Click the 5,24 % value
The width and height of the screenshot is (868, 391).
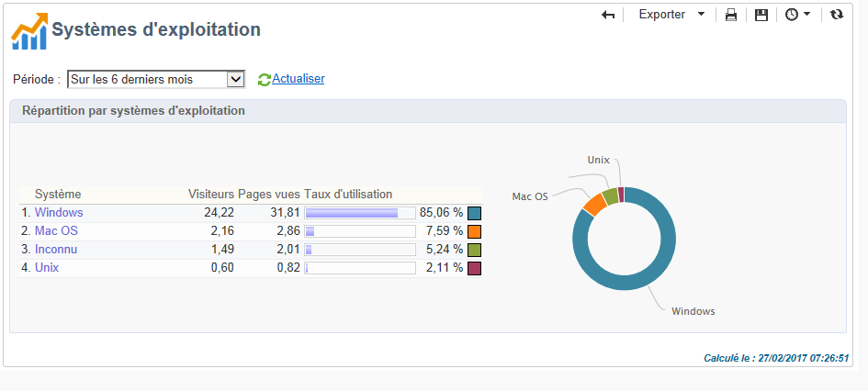tap(444, 250)
